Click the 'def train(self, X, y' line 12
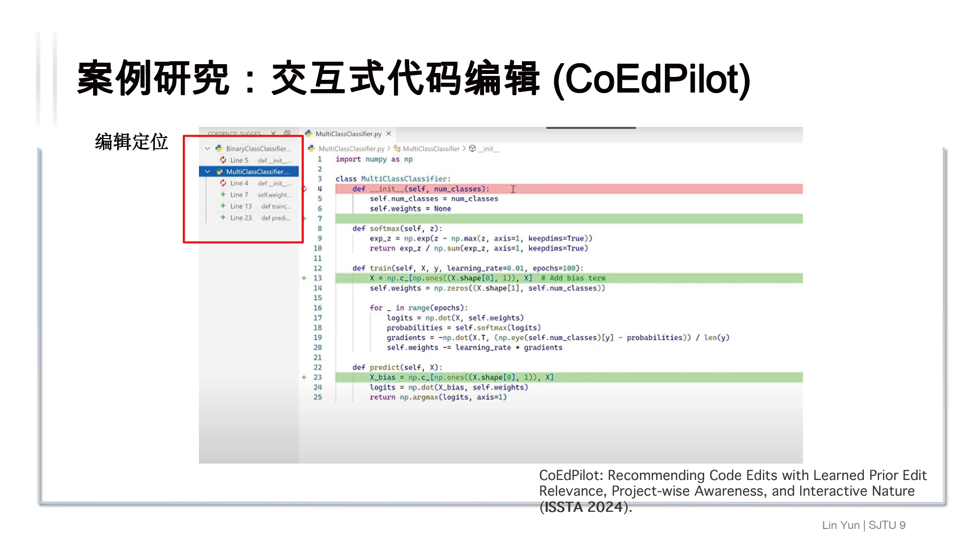980x551 pixels. [x=468, y=268]
